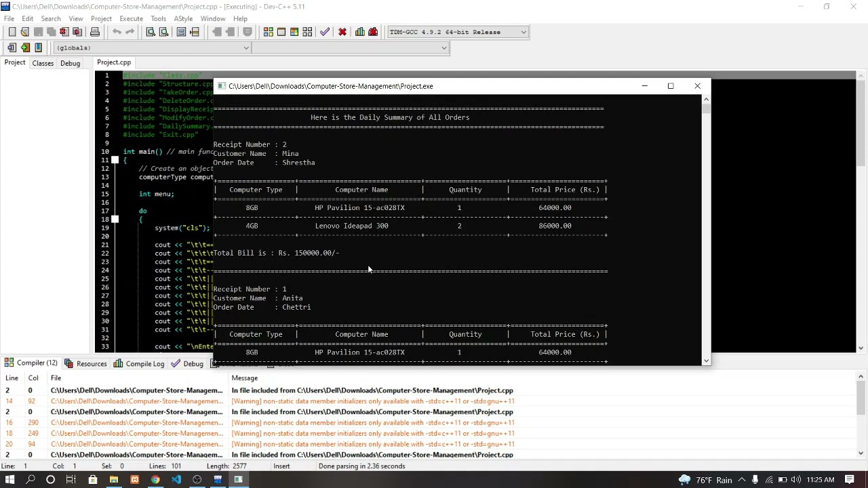Image resolution: width=868 pixels, height=488 pixels.
Task: Click the New file toolbar icon
Action: pyautogui.click(x=12, y=32)
